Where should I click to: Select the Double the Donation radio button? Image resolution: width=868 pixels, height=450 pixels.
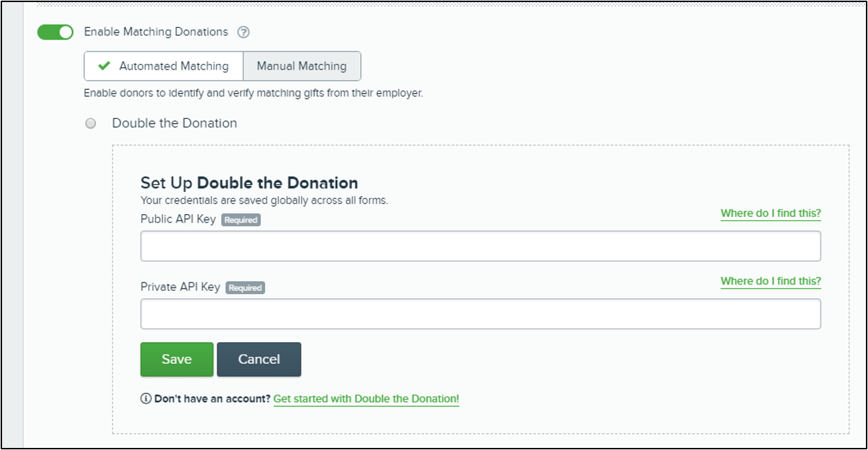(x=90, y=124)
